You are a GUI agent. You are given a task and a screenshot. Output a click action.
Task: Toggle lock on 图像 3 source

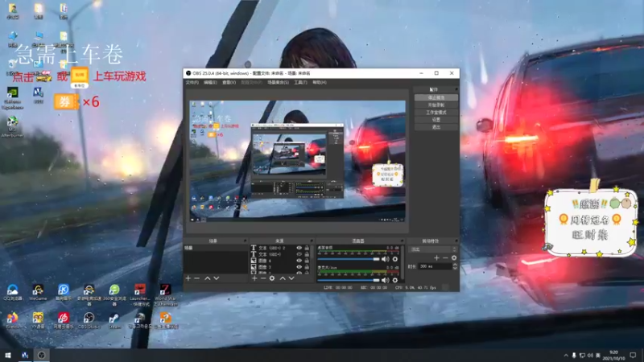(x=307, y=267)
